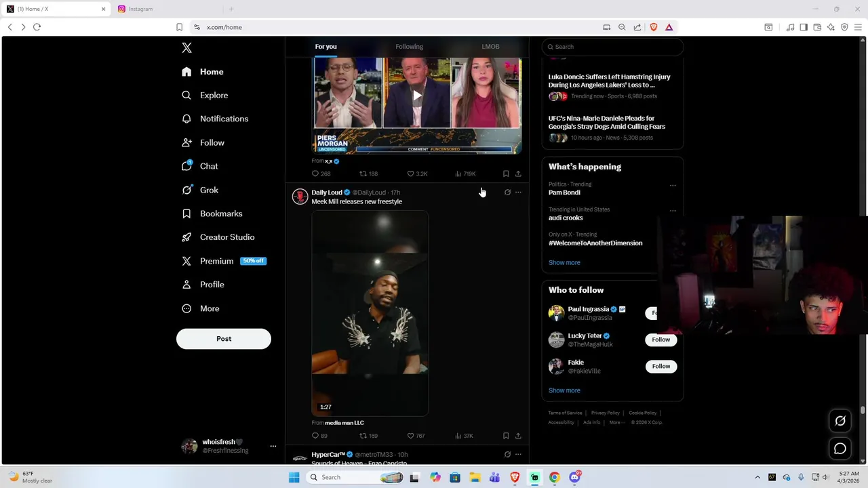Open the Meek Mill freestyle video

click(x=370, y=313)
